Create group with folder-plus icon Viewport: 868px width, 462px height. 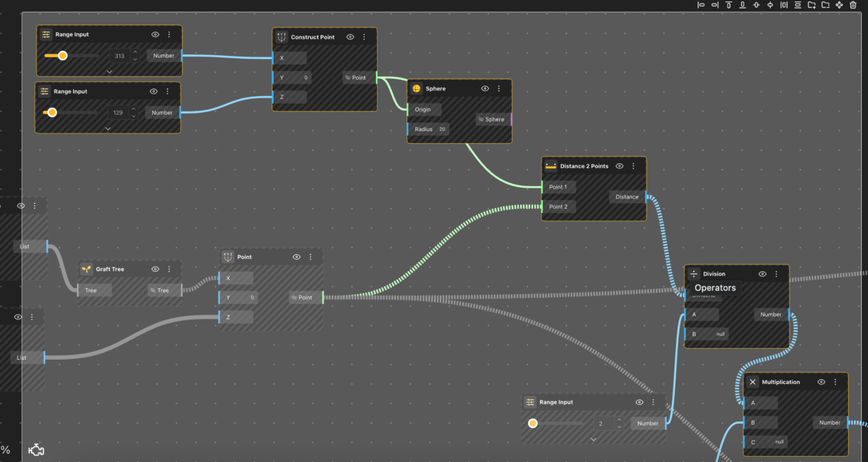pyautogui.click(x=811, y=5)
